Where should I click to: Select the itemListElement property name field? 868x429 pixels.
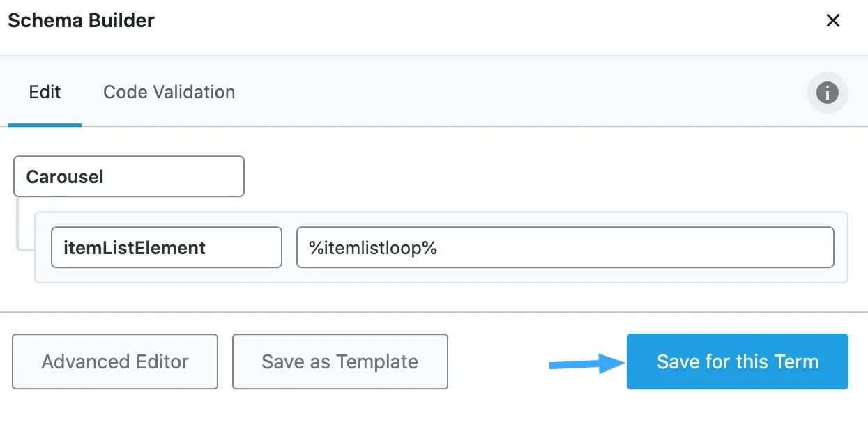[x=167, y=247]
